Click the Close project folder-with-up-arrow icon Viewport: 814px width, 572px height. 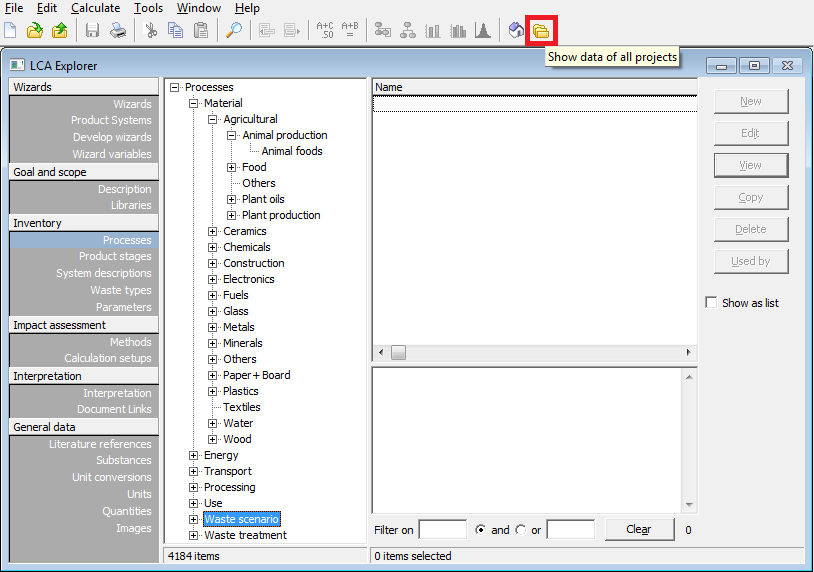[60, 31]
